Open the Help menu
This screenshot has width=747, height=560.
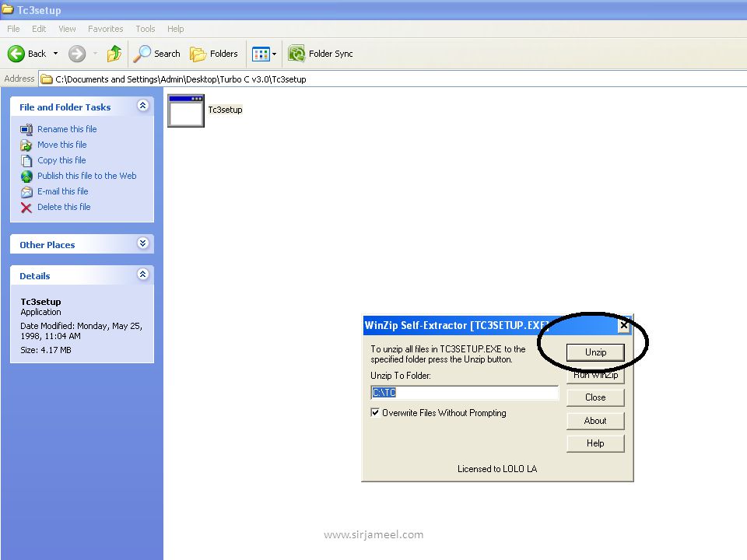coord(175,29)
